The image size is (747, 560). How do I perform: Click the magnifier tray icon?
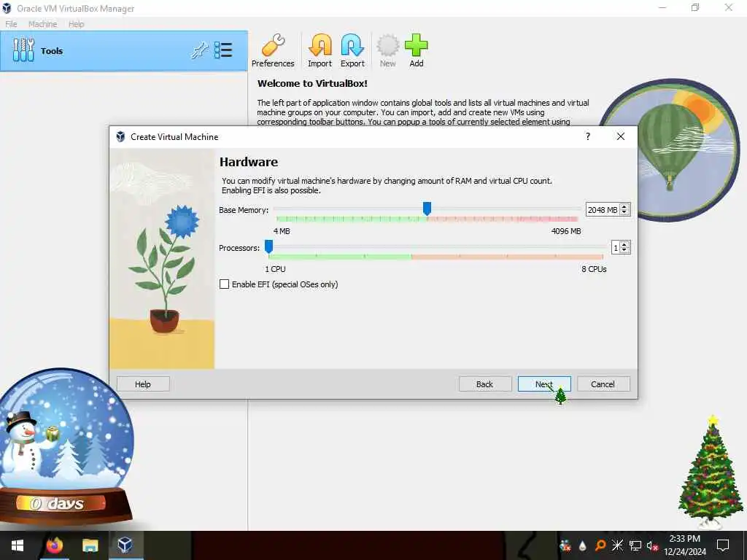point(600,545)
